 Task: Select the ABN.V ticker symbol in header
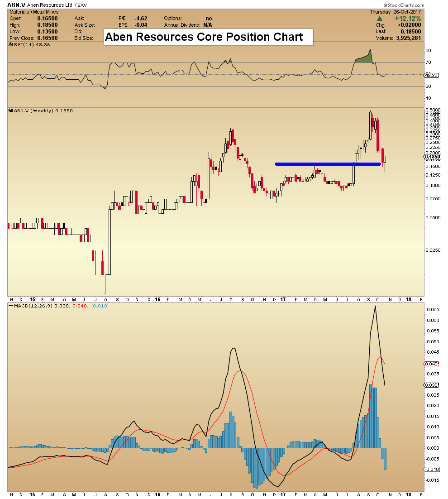click(16, 5)
